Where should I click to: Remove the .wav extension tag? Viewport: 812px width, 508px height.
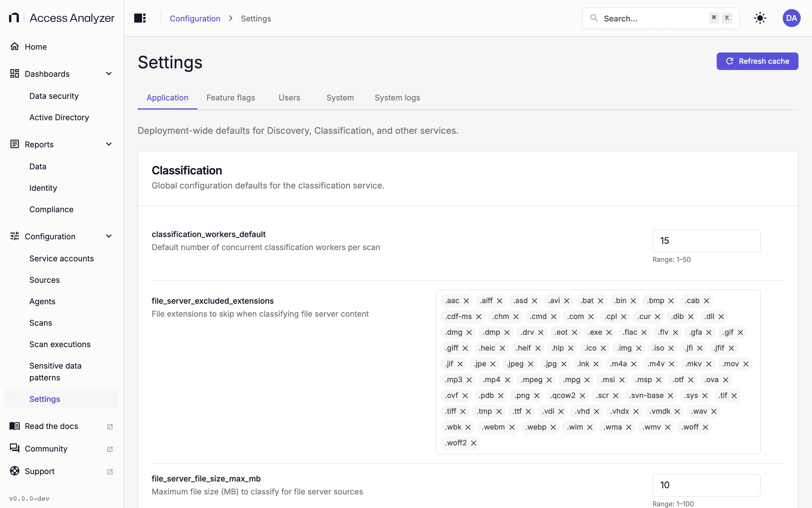pyautogui.click(x=714, y=411)
